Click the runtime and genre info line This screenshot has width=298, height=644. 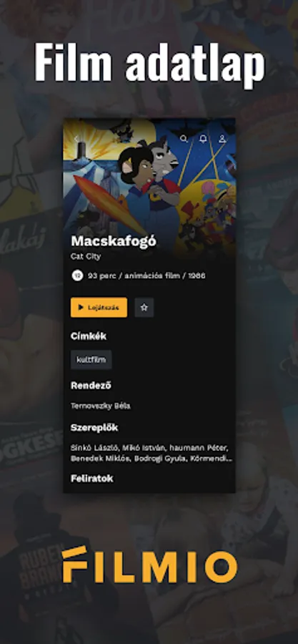[146, 275]
